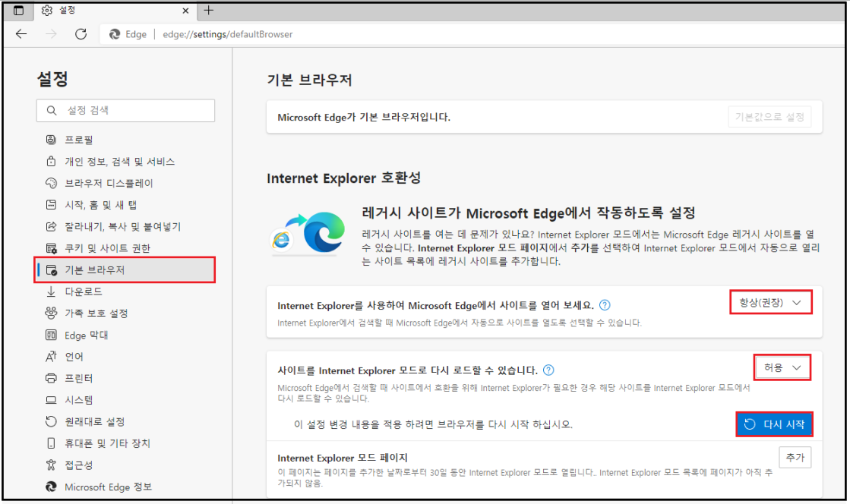
Task: Click the magnifier icon in settings search
Action: coord(52,111)
